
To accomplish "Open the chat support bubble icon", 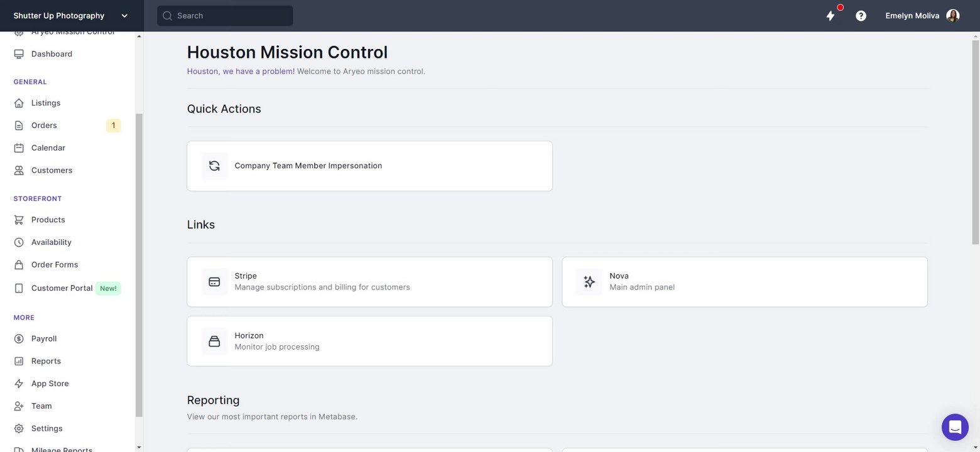I will click(955, 428).
